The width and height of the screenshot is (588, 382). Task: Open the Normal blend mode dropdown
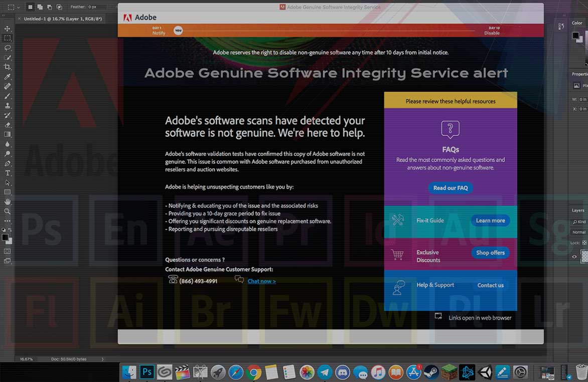579,232
